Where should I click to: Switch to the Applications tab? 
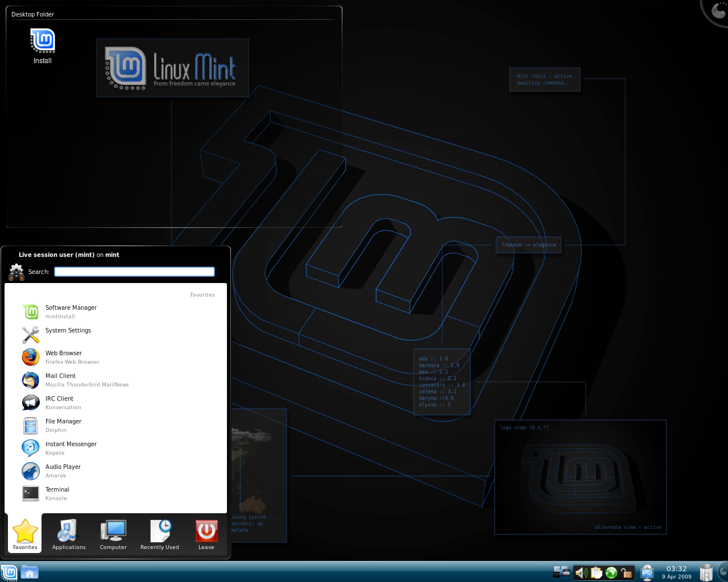pyautogui.click(x=69, y=535)
